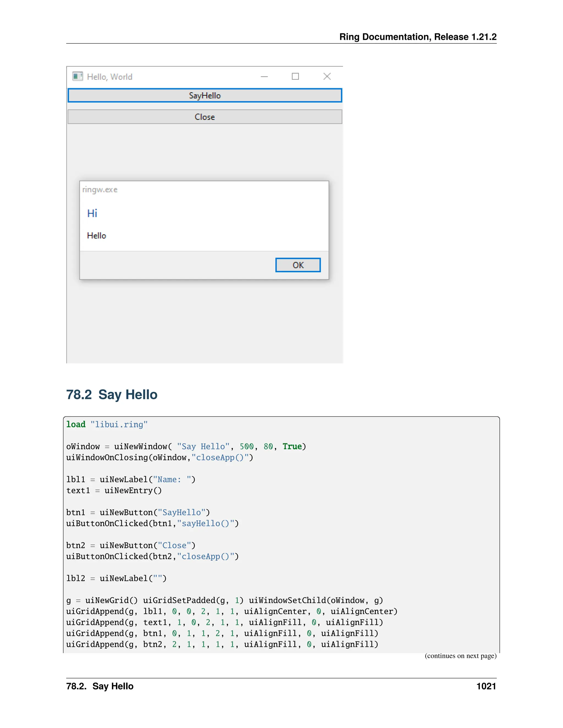
Task: Click OK in the ringw.exe dialog
Action: pyautogui.click(x=298, y=265)
